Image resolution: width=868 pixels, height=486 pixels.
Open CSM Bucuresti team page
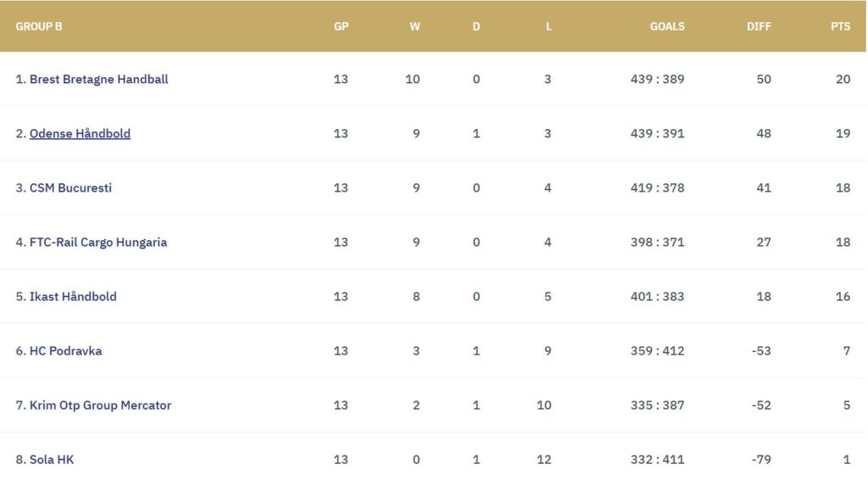pyautogui.click(x=70, y=187)
